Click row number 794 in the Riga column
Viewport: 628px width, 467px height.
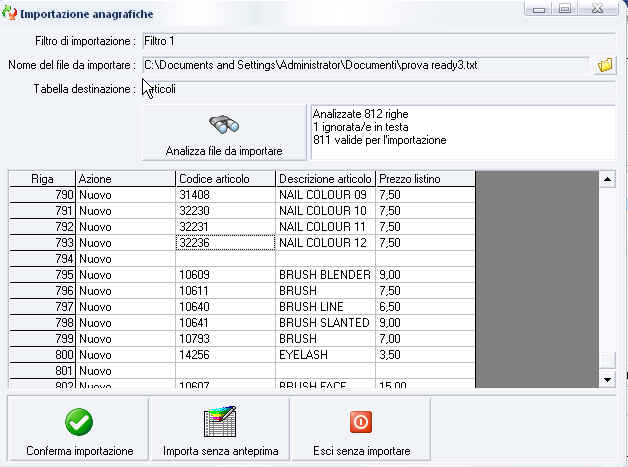42,259
